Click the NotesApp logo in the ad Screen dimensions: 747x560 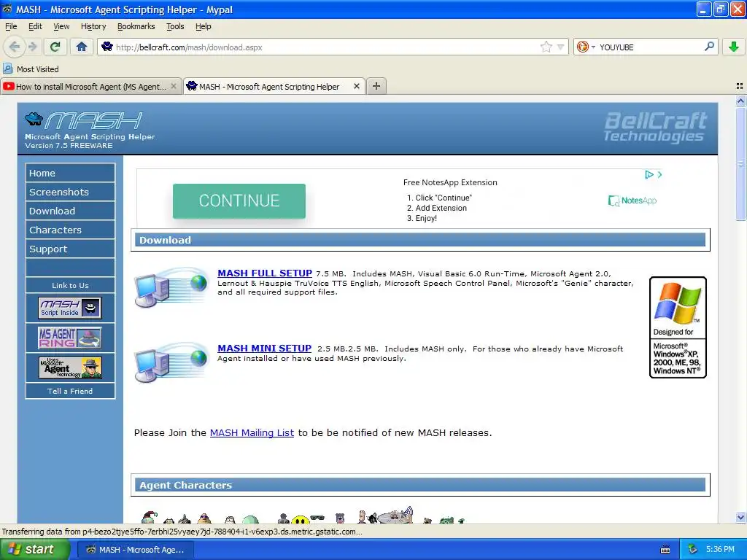pos(632,201)
